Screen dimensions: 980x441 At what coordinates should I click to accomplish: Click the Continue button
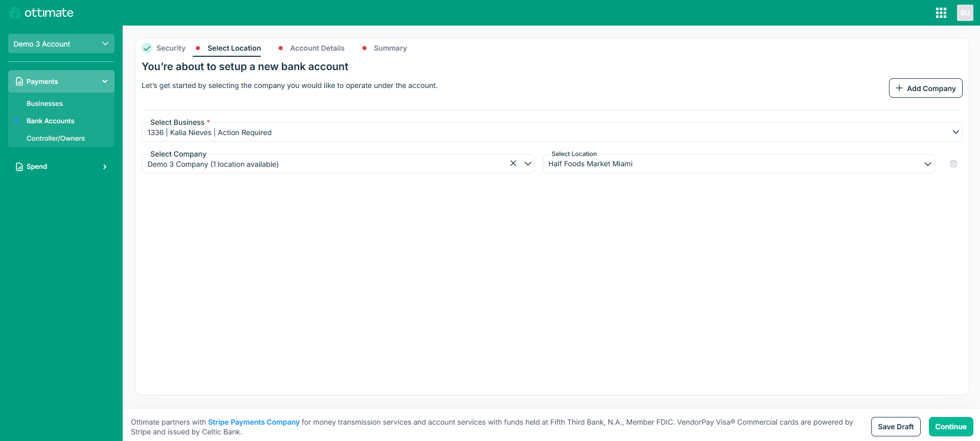point(951,427)
